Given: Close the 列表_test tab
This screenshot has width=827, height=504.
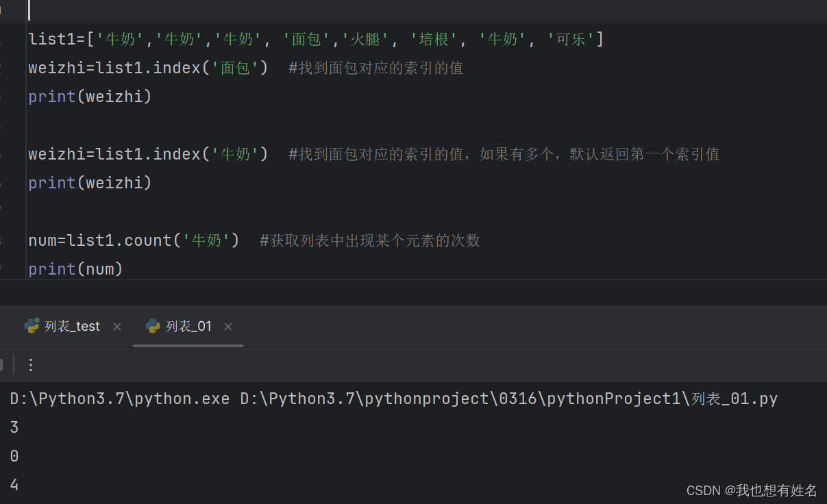Looking at the screenshot, I should [116, 327].
